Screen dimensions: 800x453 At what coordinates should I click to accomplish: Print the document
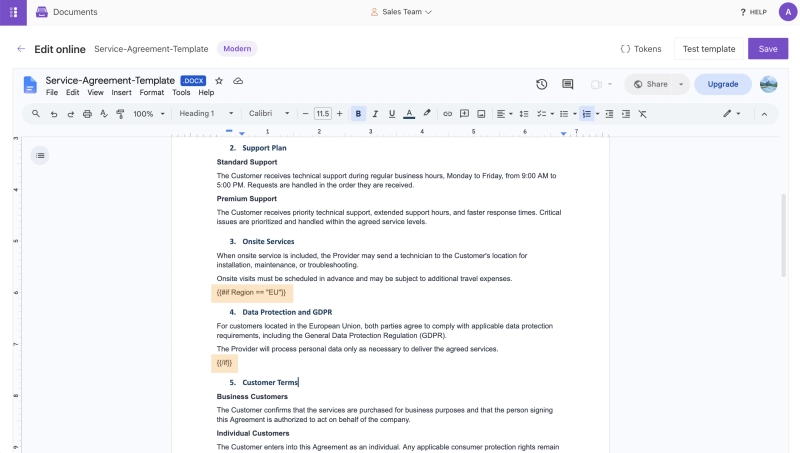[x=87, y=114]
